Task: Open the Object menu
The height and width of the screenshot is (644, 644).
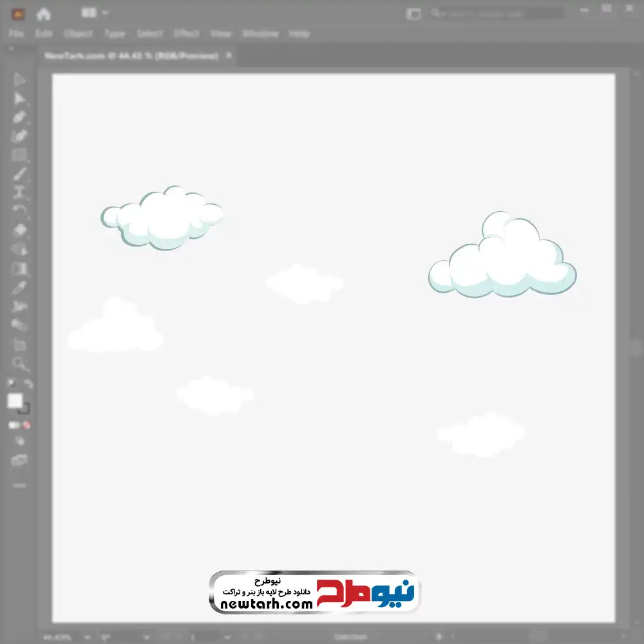Action: (x=78, y=33)
